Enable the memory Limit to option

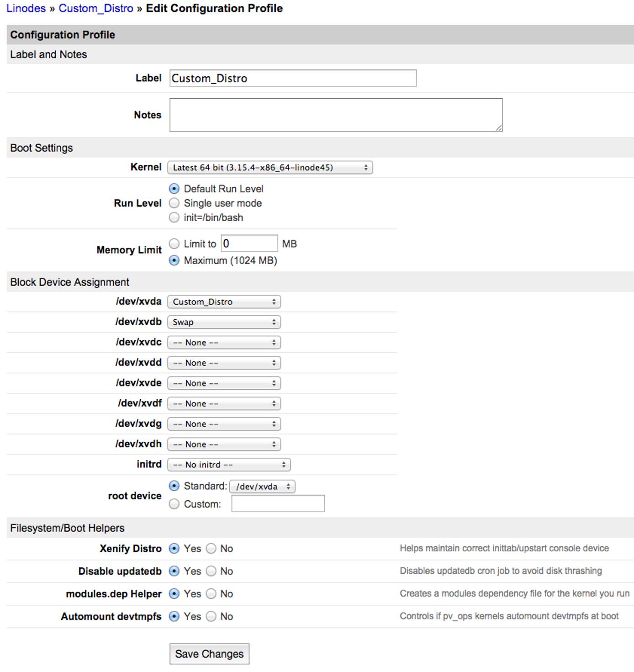tap(174, 243)
